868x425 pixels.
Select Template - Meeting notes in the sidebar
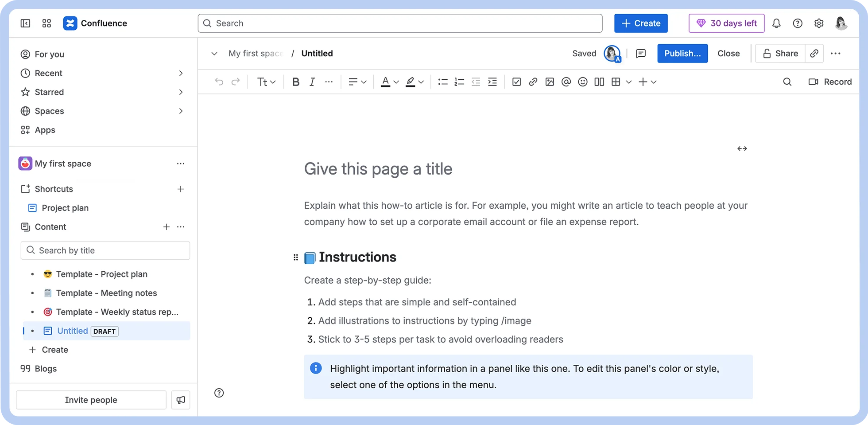(x=106, y=293)
